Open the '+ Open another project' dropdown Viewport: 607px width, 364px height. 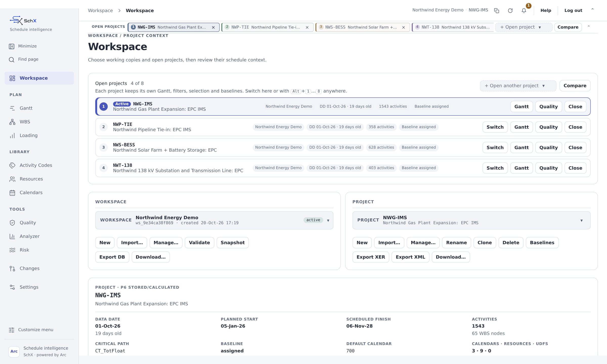tap(518, 86)
